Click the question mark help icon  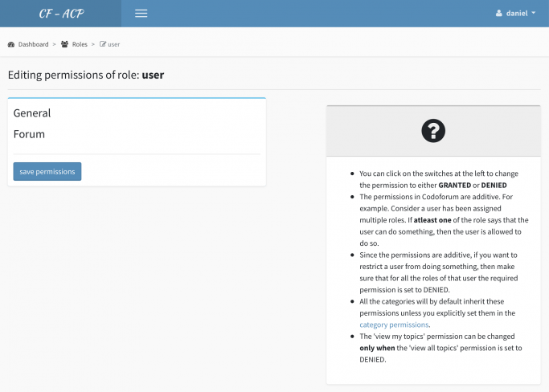click(x=433, y=131)
